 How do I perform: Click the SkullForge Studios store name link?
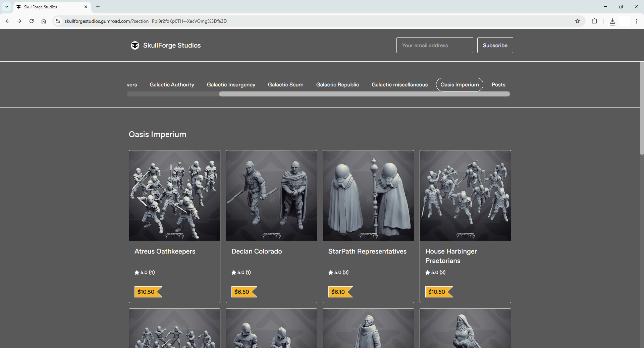click(172, 46)
